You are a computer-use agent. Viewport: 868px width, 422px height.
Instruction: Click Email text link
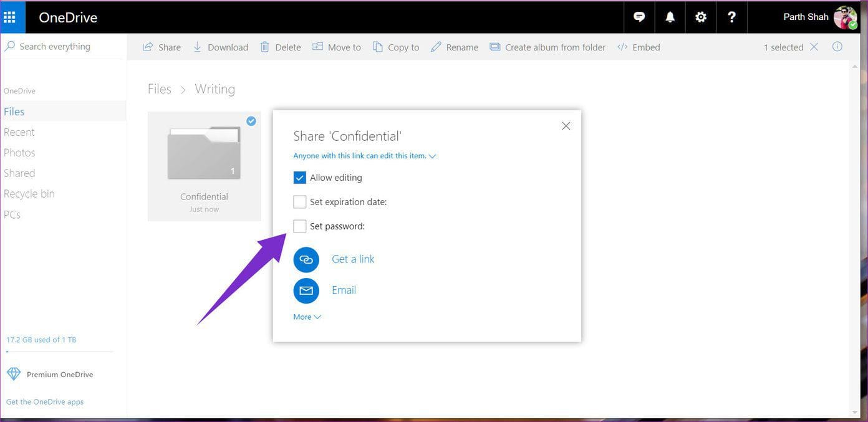pos(344,290)
